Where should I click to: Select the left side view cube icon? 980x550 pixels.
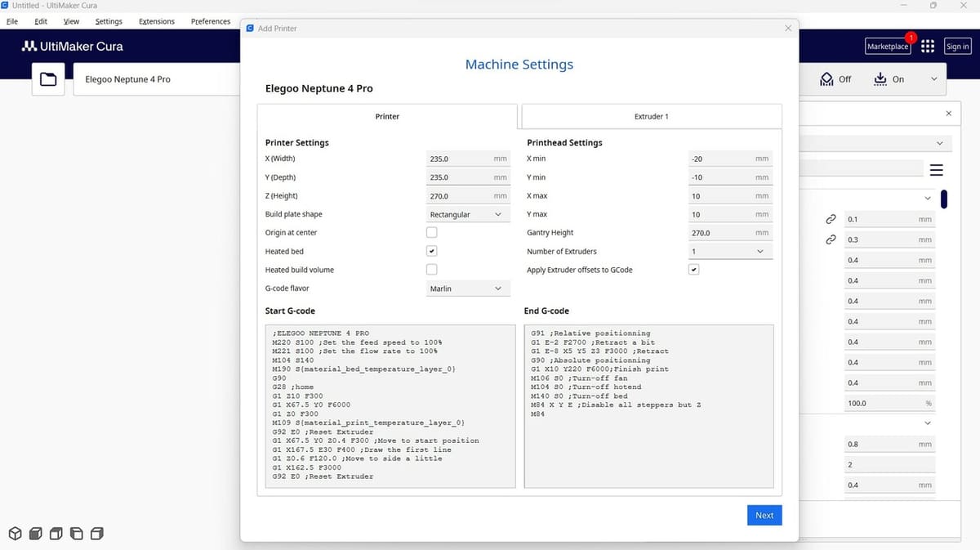pyautogui.click(x=76, y=534)
